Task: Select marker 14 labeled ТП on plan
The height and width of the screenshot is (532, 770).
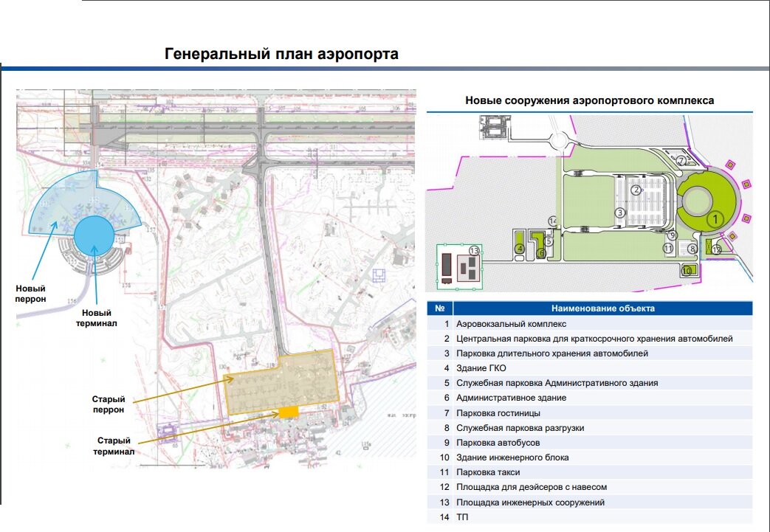Action: tap(553, 221)
